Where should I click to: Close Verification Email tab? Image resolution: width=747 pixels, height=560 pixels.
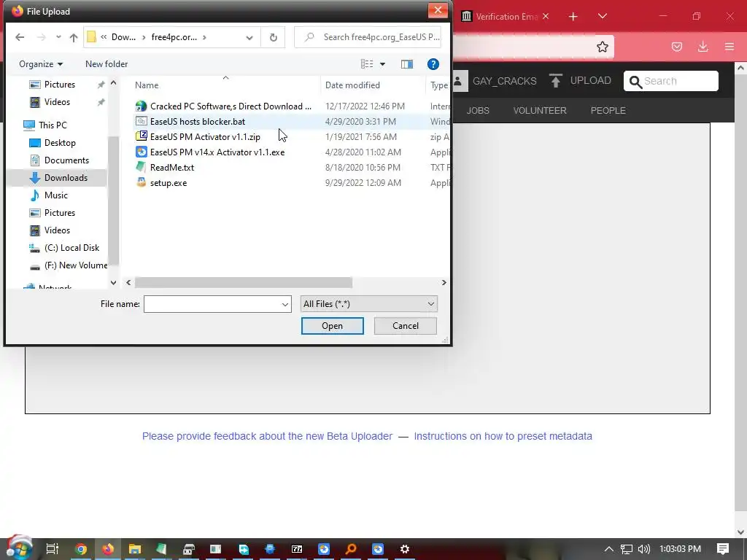(546, 16)
